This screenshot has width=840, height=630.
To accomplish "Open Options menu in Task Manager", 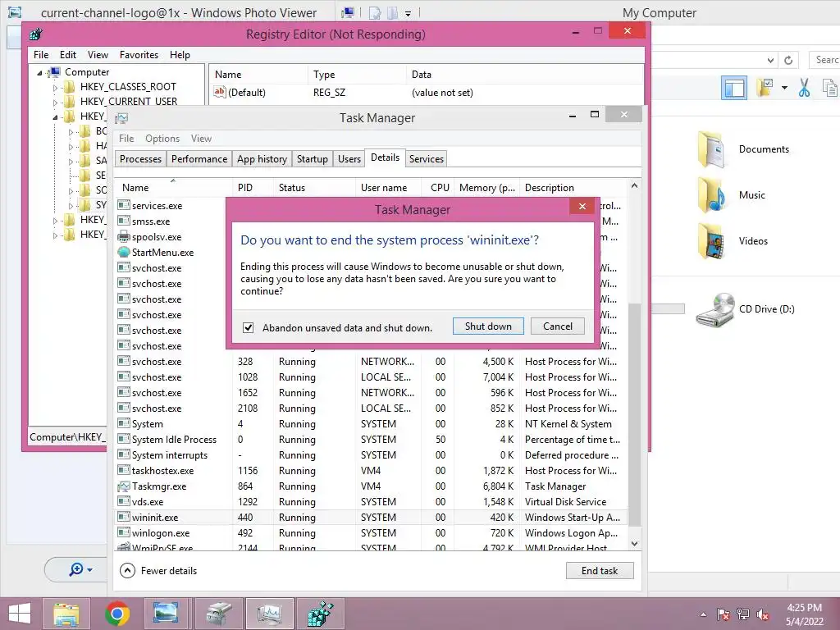I will (x=162, y=138).
